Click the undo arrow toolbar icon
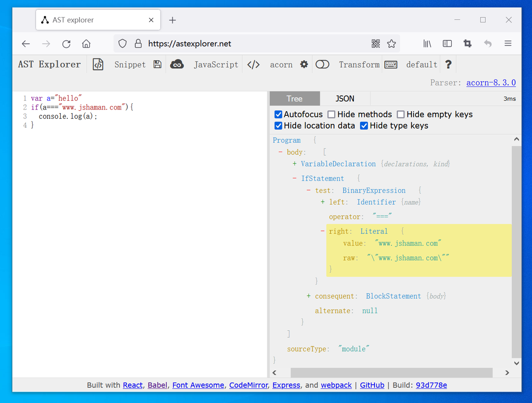 (x=488, y=43)
